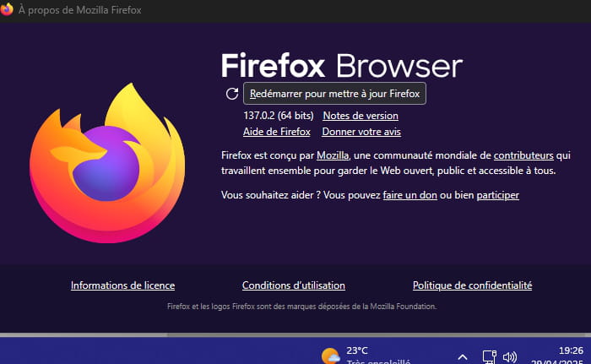Click the Firefox icon in the title bar
This screenshot has height=364, width=591.
point(7,9)
